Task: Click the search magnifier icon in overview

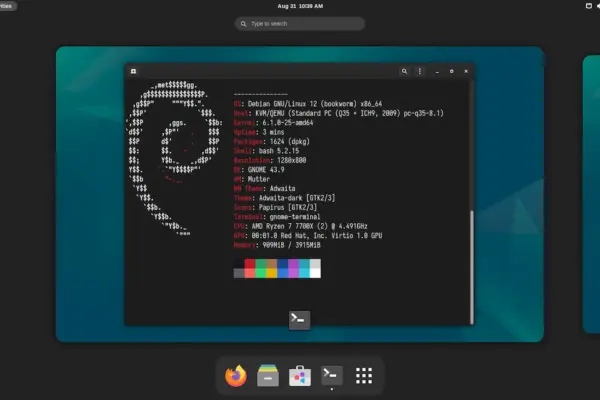Action: coord(243,24)
